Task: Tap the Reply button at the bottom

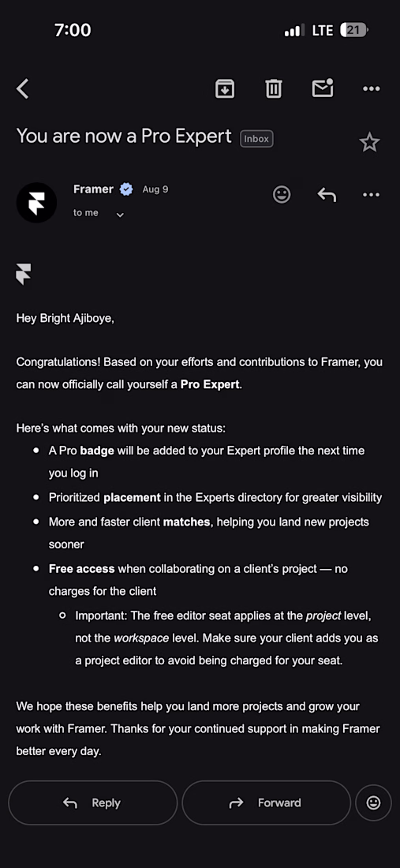Action: pyautogui.click(x=93, y=803)
